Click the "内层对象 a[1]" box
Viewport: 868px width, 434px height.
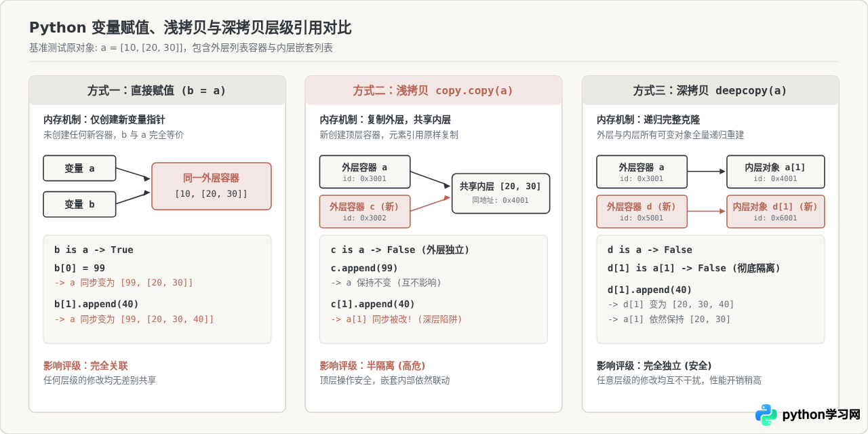(775, 172)
